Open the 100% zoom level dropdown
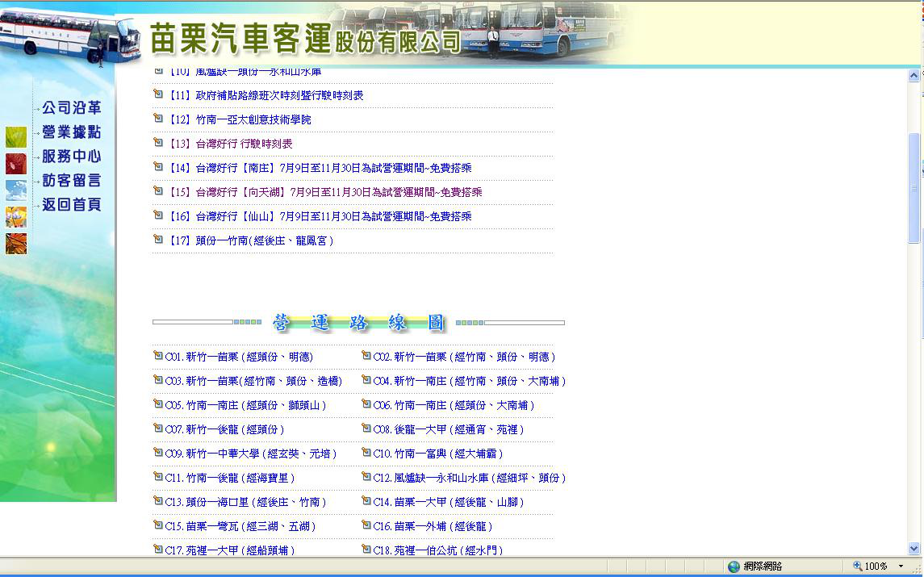Screen dimensions: 924x577 tap(901, 567)
